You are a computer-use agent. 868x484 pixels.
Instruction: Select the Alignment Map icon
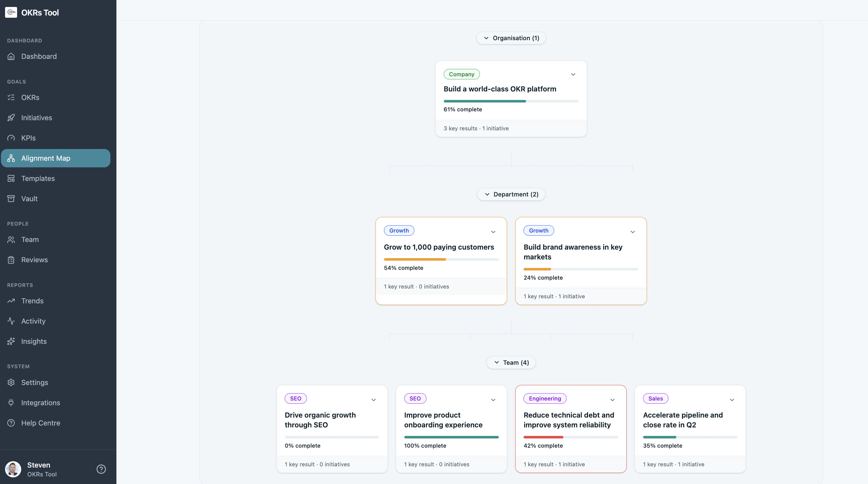tap(11, 158)
